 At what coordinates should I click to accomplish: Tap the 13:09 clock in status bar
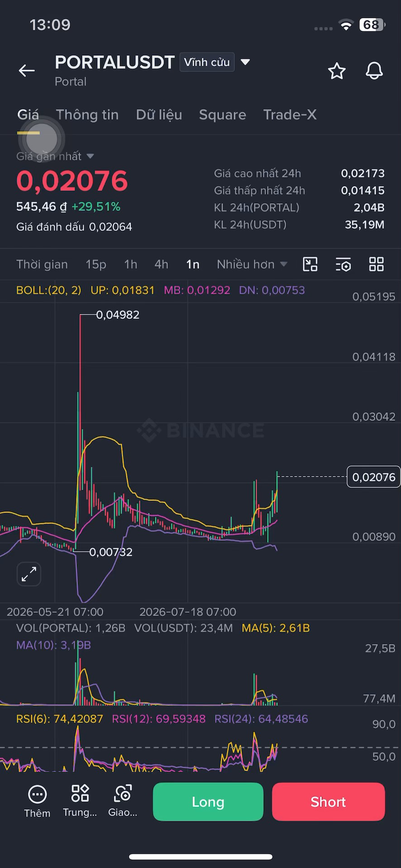click(50, 25)
